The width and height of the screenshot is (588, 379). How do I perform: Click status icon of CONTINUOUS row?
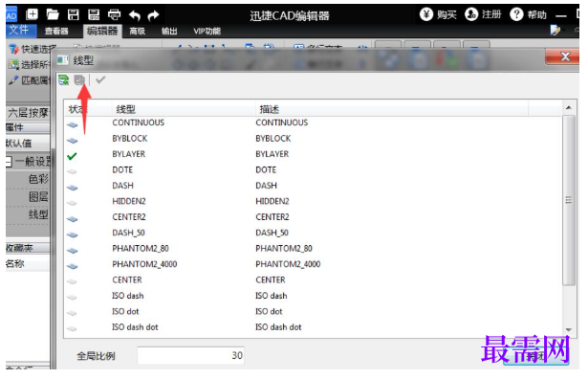point(73,125)
